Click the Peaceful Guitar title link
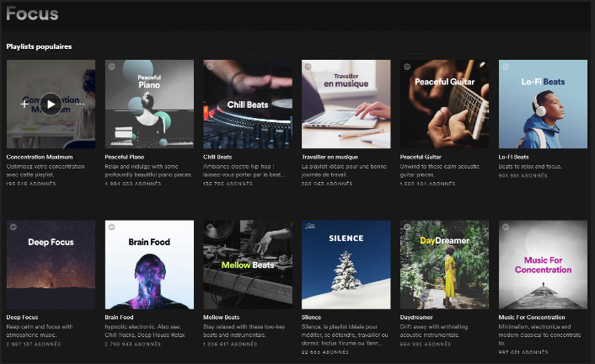Image resolution: width=595 pixels, height=364 pixels. pos(421,157)
